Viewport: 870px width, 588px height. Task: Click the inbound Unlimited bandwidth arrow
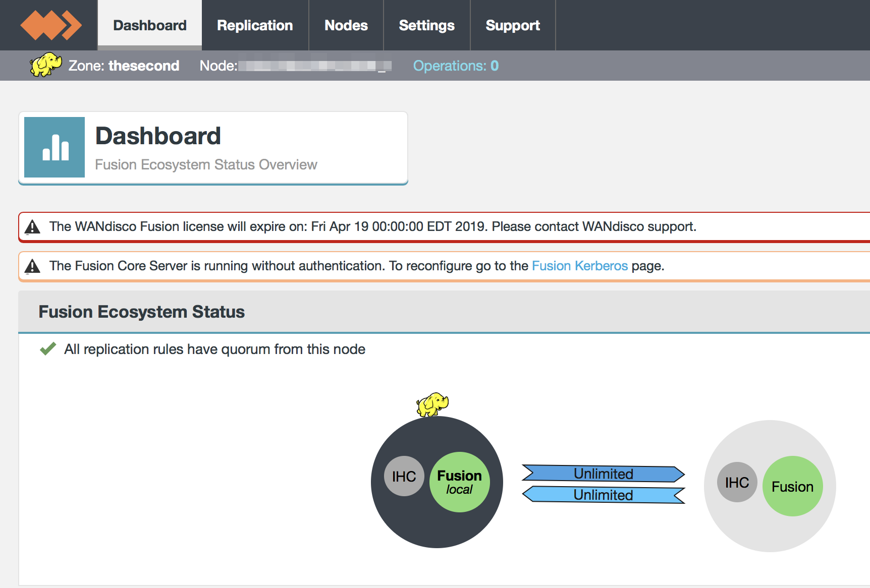click(x=604, y=495)
